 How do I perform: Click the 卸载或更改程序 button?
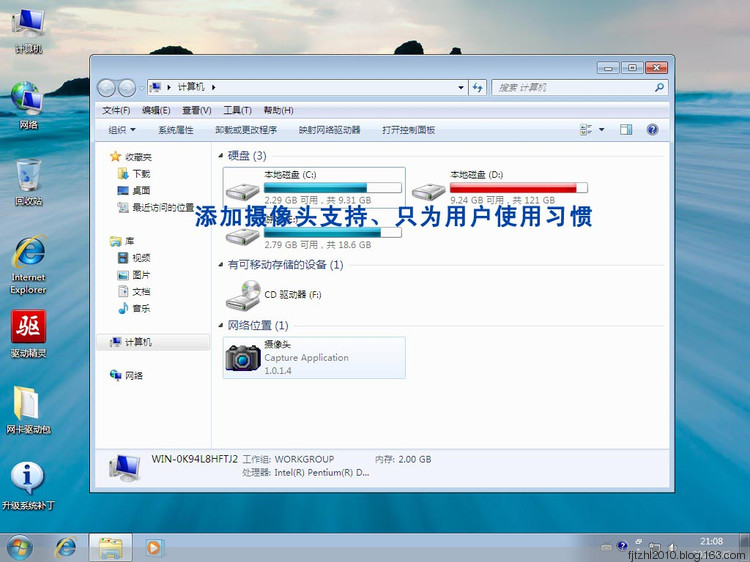(246, 130)
